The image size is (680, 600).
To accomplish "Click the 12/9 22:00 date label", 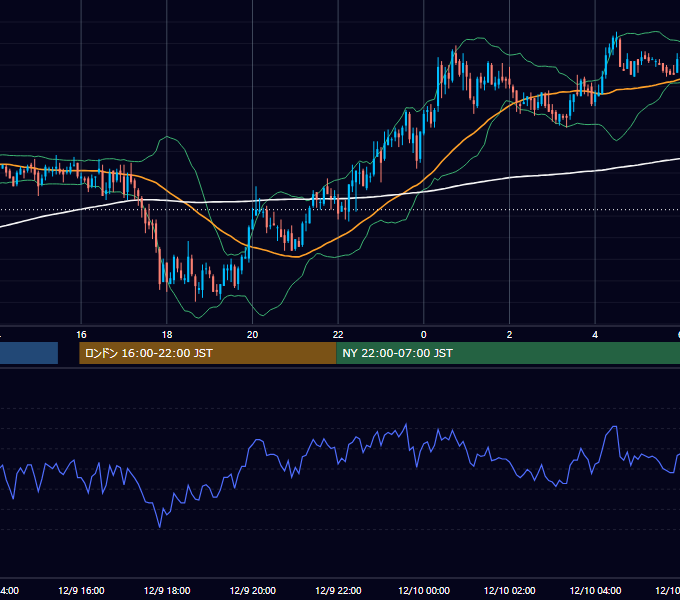I will pyautogui.click(x=338, y=590).
